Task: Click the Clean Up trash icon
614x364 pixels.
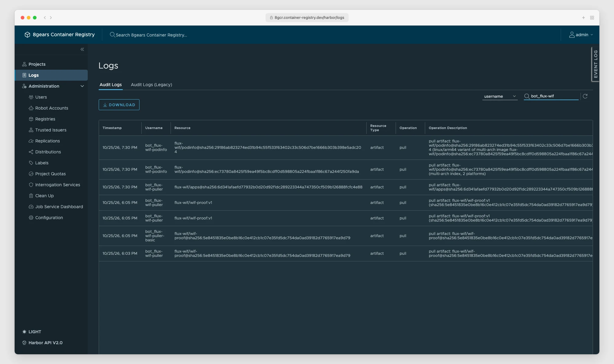Action: click(x=31, y=196)
